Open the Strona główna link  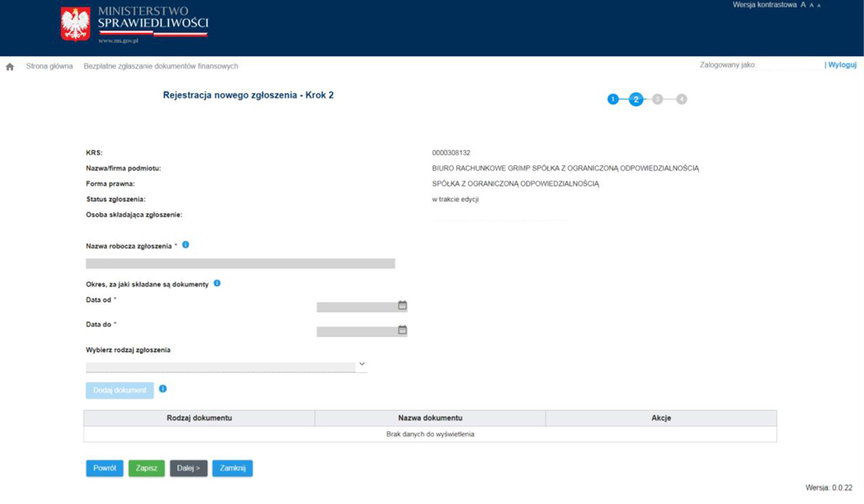pyautogui.click(x=50, y=66)
